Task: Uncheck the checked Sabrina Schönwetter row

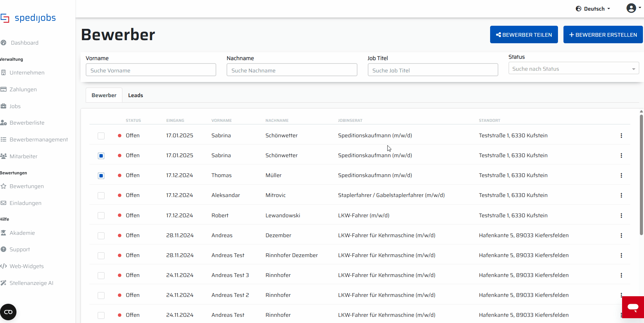Action: 101,156
